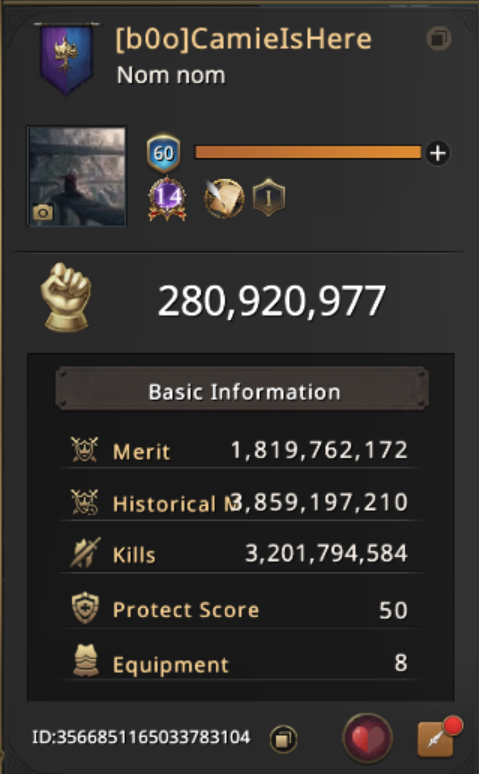
Task: Open the Protect Score row
Action: click(240, 610)
